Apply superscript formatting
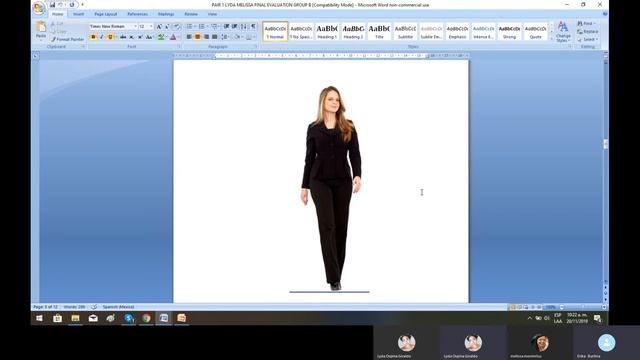This screenshot has width=640, height=360. point(140,37)
